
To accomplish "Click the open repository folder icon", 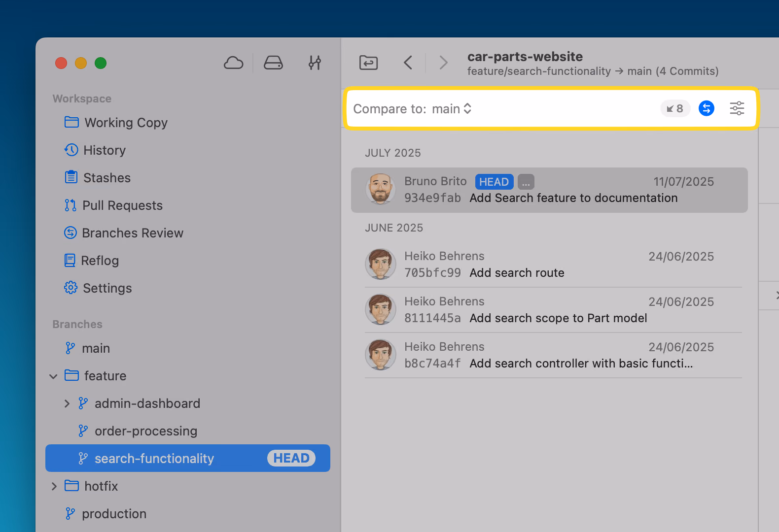I will click(369, 63).
